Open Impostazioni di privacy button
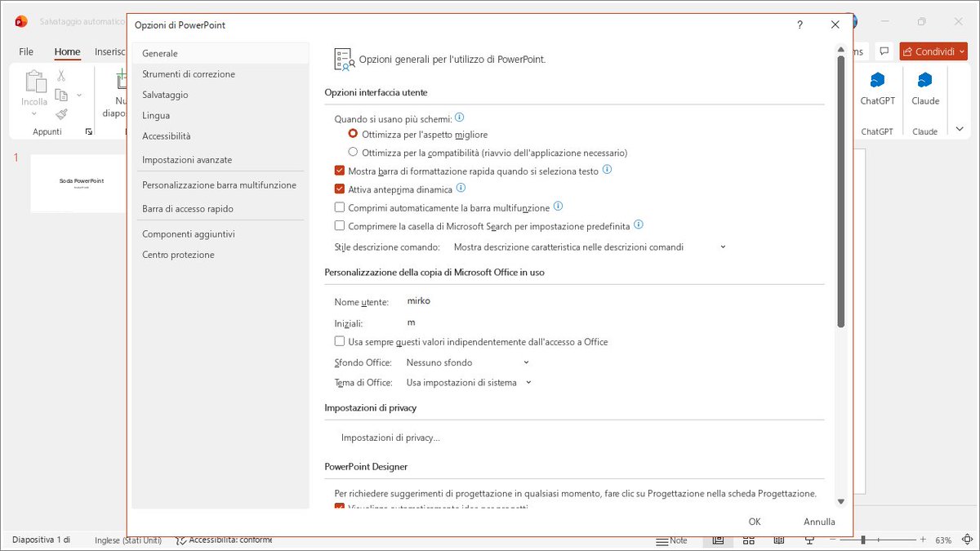980x551 pixels. click(390, 438)
